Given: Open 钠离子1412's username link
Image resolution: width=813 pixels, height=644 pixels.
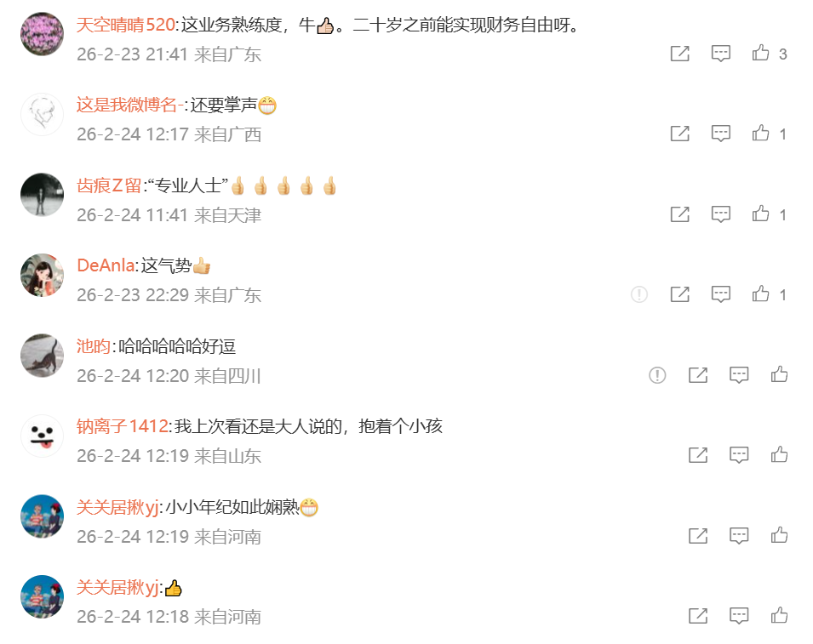Looking at the screenshot, I should [x=123, y=426].
